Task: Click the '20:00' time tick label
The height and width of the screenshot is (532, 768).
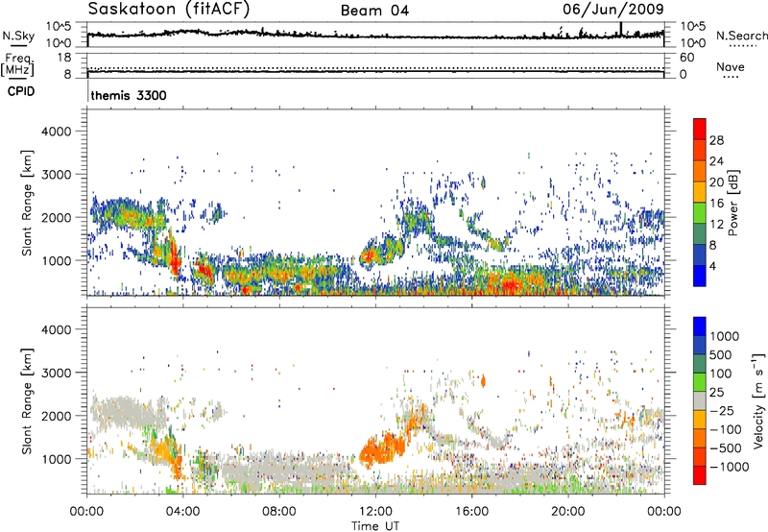Action: (567, 512)
